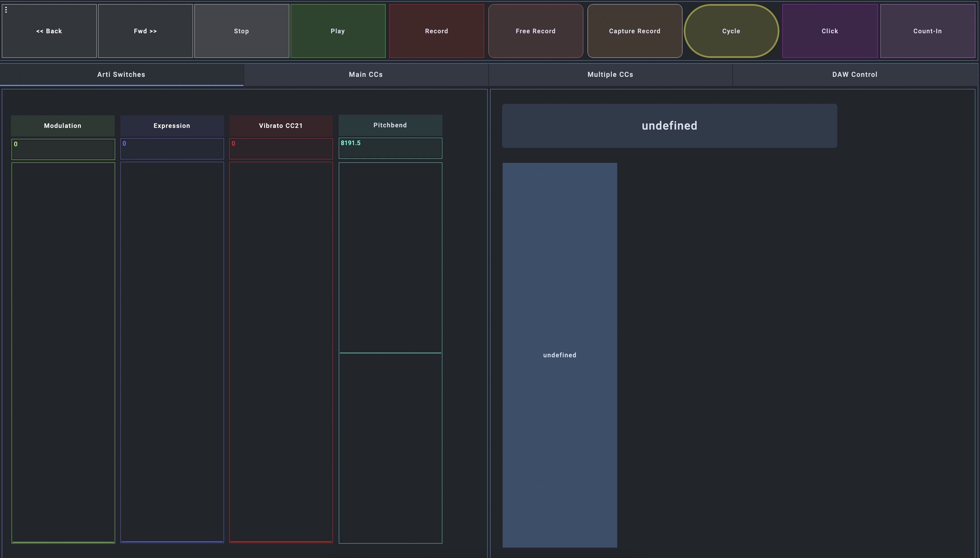Viewport: 980px width, 558px height.
Task: Toggle the Cycle loop button
Action: [x=731, y=31]
